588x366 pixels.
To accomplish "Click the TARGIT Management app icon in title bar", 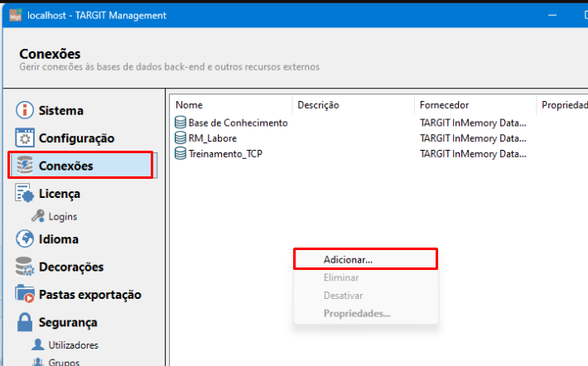I will [16, 15].
